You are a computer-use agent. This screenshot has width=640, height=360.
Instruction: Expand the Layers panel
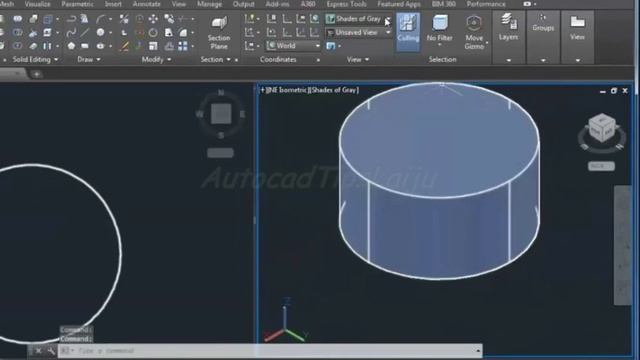click(x=509, y=60)
